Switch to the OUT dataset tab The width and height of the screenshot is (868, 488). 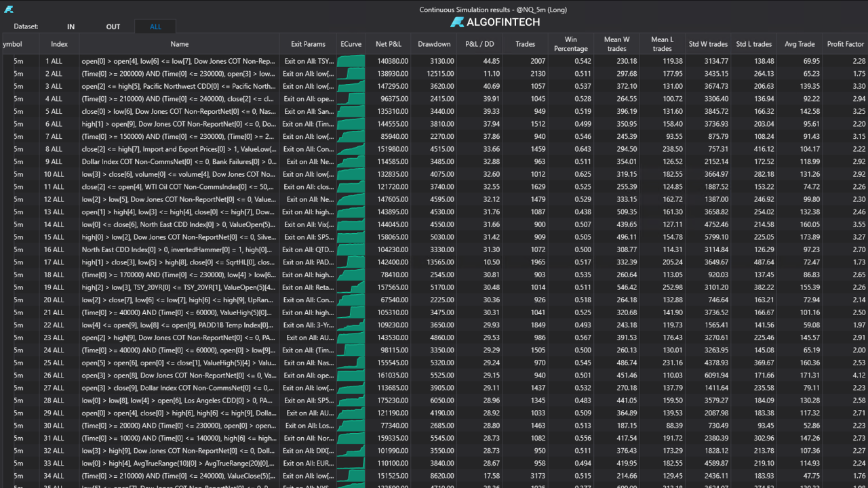(x=113, y=26)
